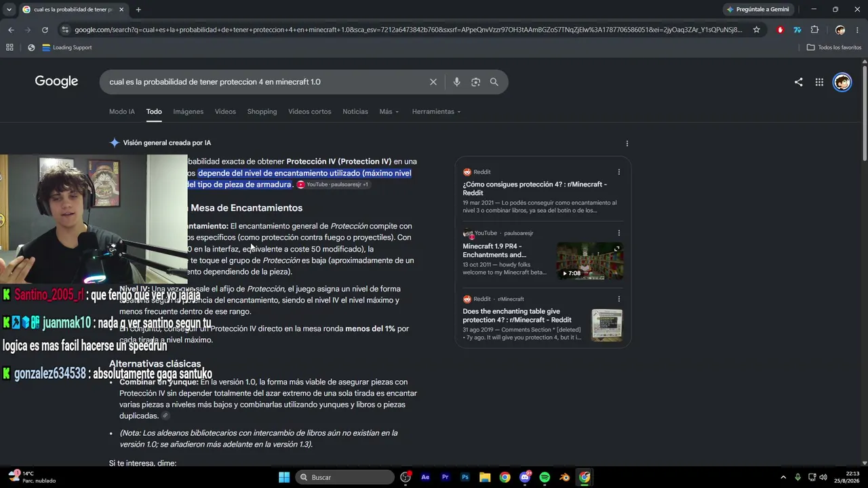Open Blender from the taskbar

[564, 477]
